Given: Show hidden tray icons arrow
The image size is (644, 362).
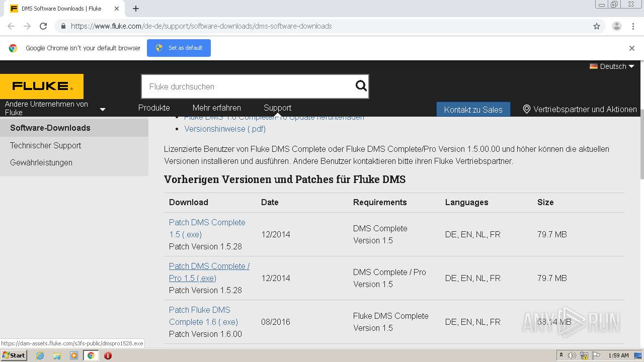Looking at the screenshot, I should click(561, 355).
